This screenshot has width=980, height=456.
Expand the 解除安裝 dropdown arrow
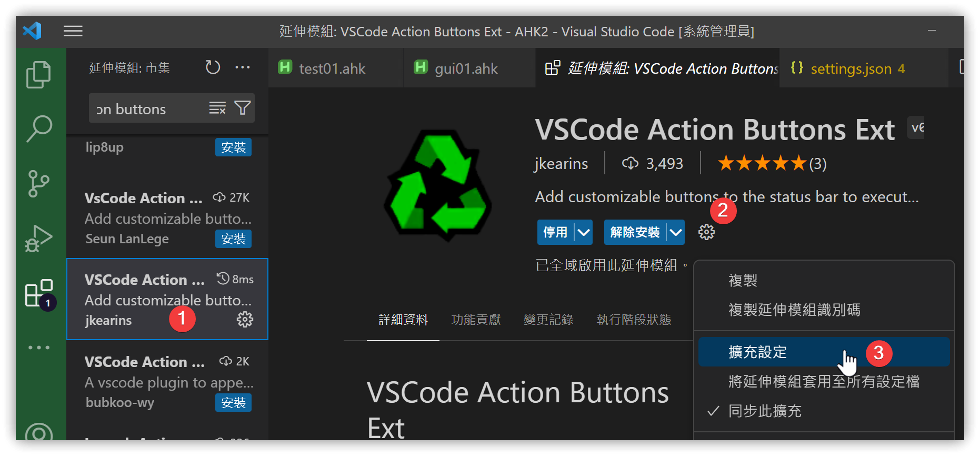pos(676,232)
